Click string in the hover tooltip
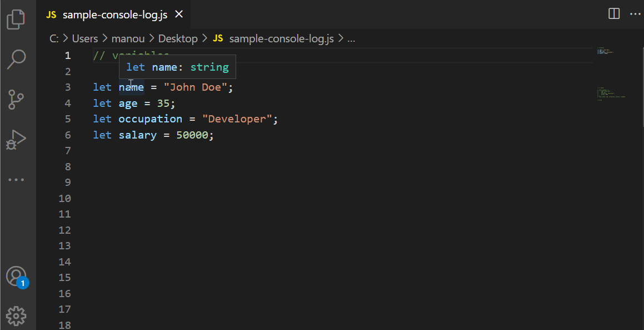The image size is (644, 330). point(209,67)
